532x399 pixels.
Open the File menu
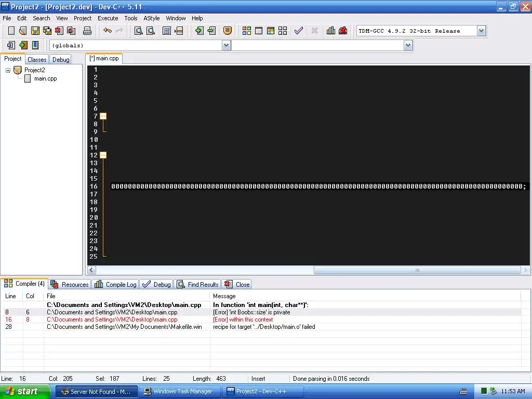(x=7, y=18)
